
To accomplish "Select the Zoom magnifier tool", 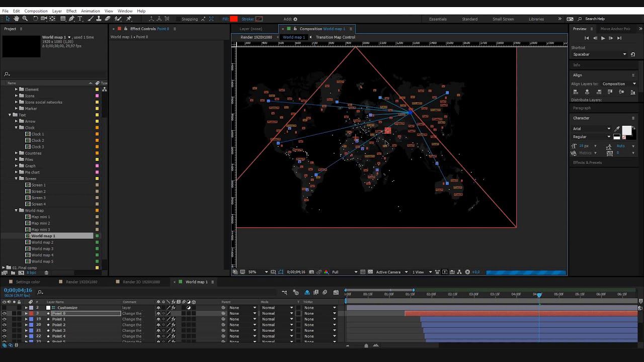I will point(24,19).
